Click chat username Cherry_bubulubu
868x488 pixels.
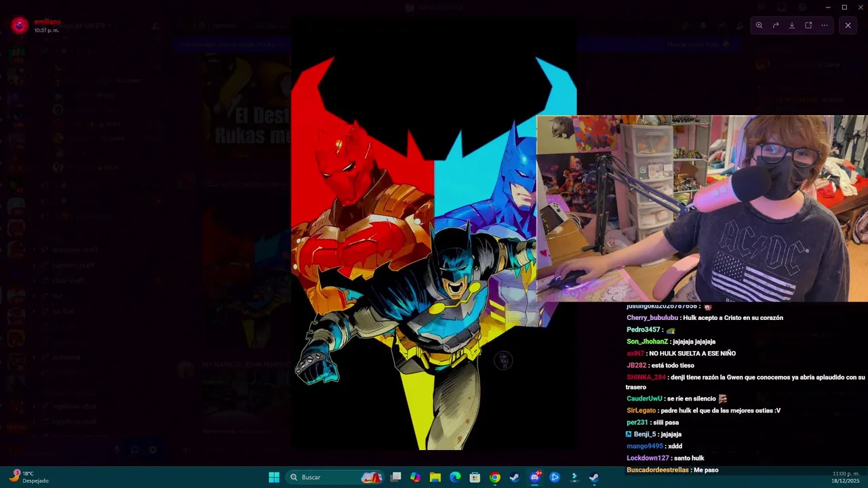tap(652, 318)
